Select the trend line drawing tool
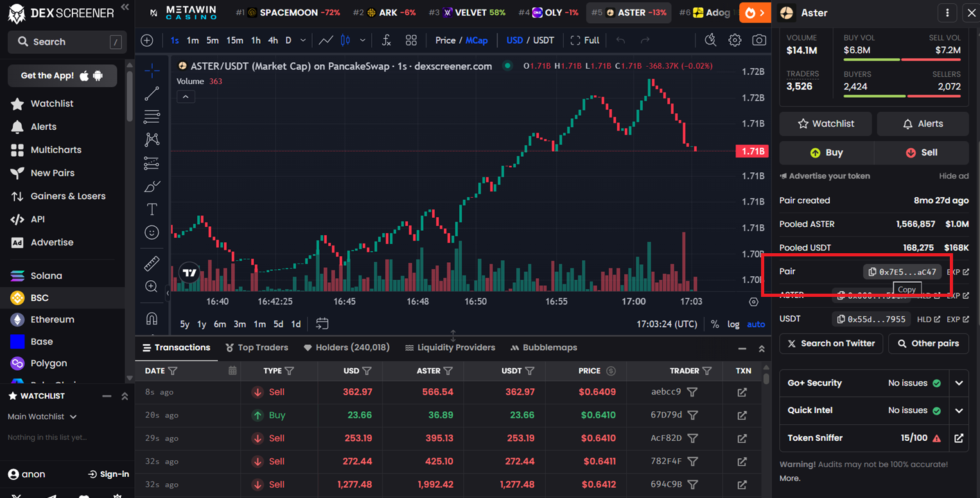The image size is (980, 498). coord(152,94)
